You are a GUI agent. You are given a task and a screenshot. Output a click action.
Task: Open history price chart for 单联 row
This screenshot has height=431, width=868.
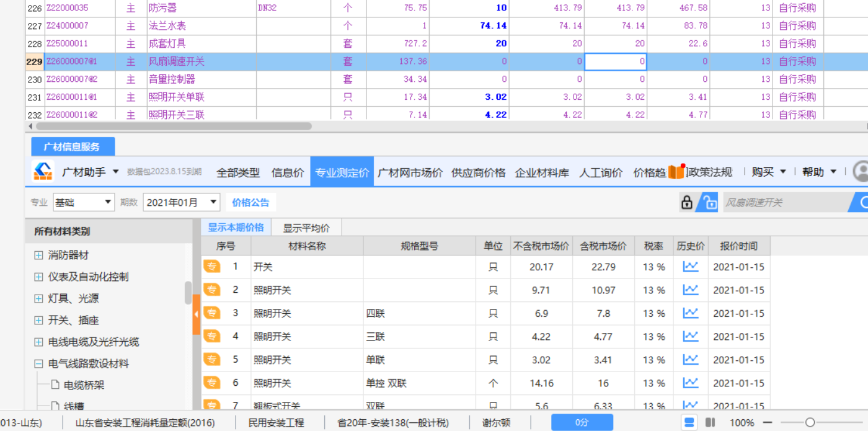[691, 360]
